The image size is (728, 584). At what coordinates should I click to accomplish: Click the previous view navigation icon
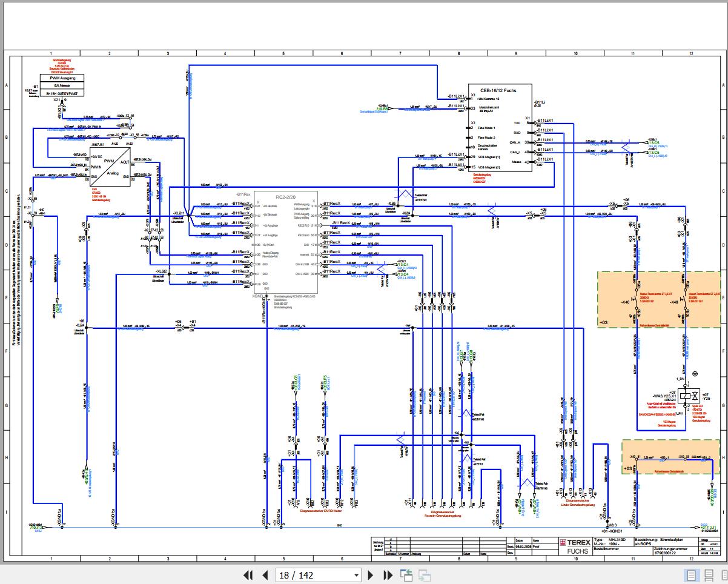click(x=406, y=575)
